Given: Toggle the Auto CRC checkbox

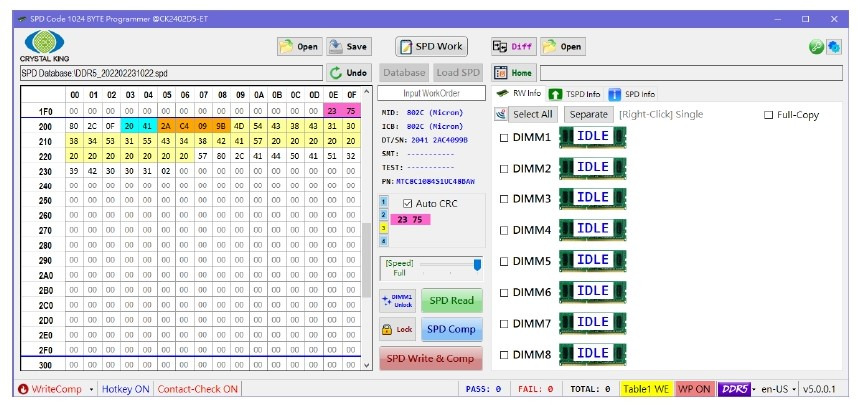Looking at the screenshot, I should [407, 204].
